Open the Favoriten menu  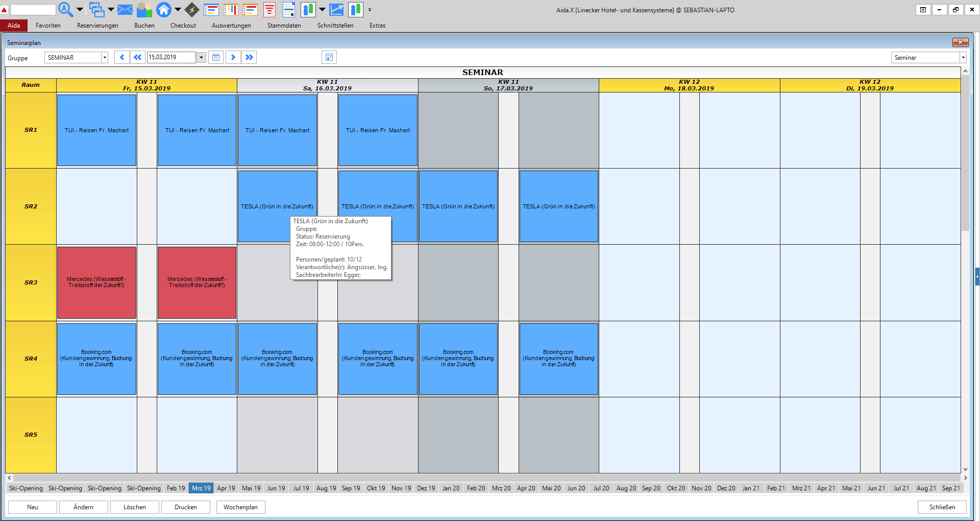[48, 26]
